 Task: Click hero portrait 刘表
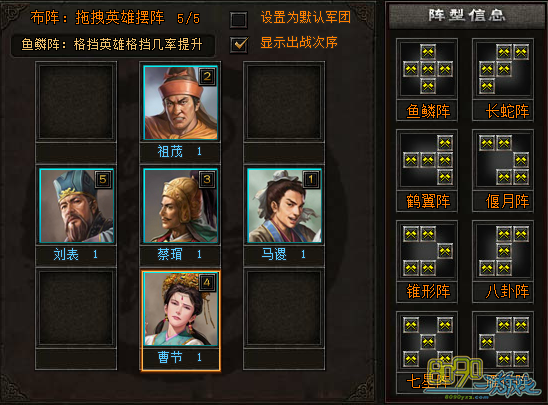click(x=77, y=206)
